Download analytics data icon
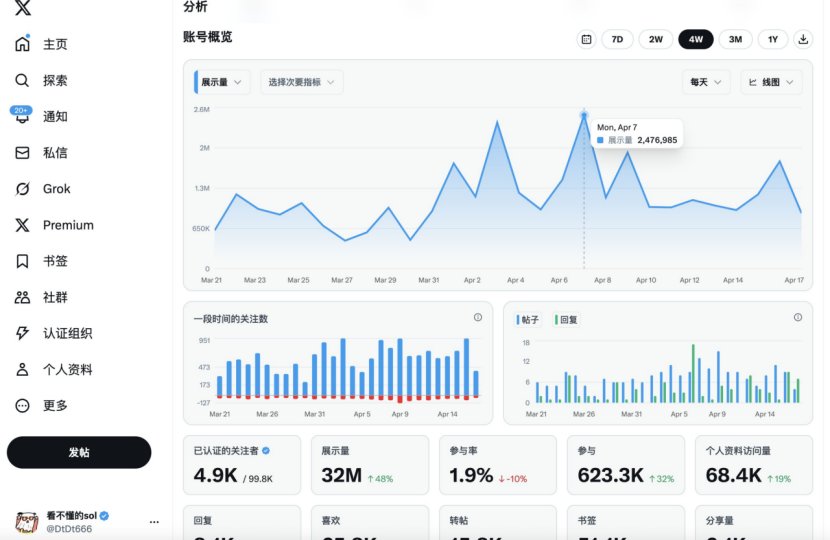The width and height of the screenshot is (830, 540). [803, 39]
